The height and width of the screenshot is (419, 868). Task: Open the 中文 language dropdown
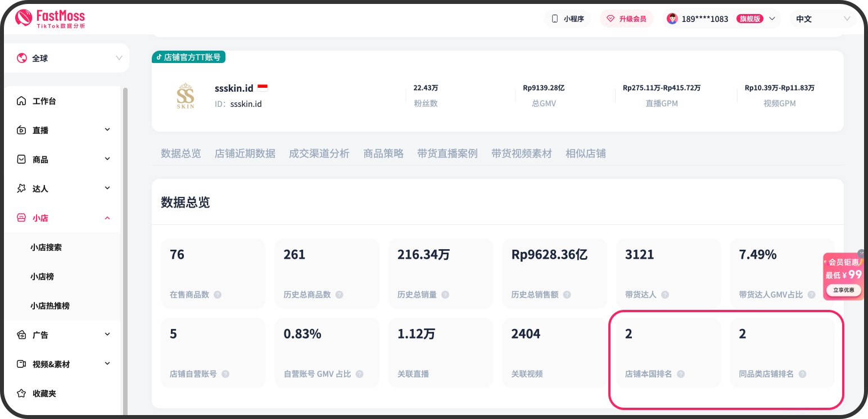pos(822,19)
